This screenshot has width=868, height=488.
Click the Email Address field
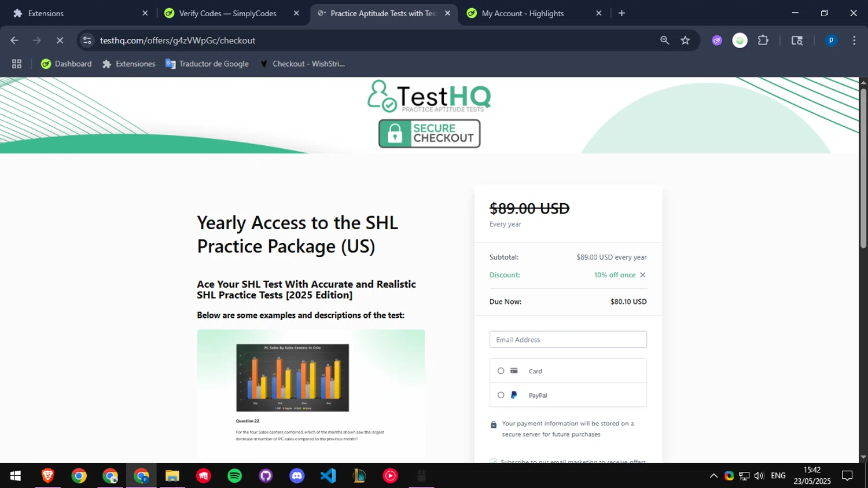pos(568,340)
